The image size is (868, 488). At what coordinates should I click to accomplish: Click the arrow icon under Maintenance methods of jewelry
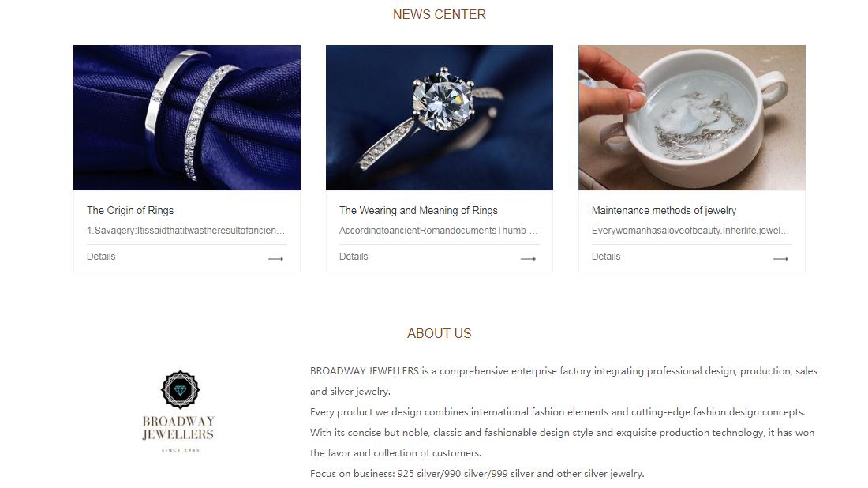coord(780,259)
